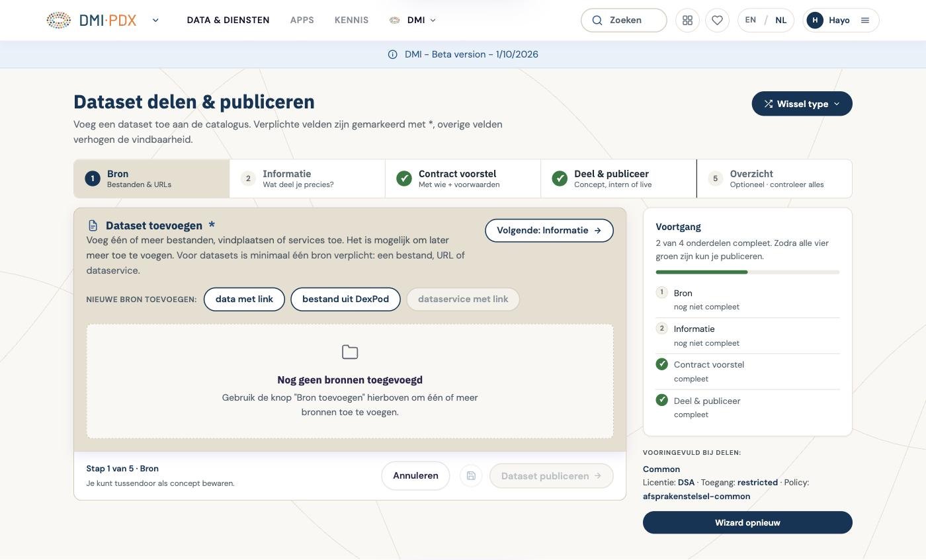Image resolution: width=926 pixels, height=560 pixels.
Task: Open the APPS menu item
Action: coord(302,20)
